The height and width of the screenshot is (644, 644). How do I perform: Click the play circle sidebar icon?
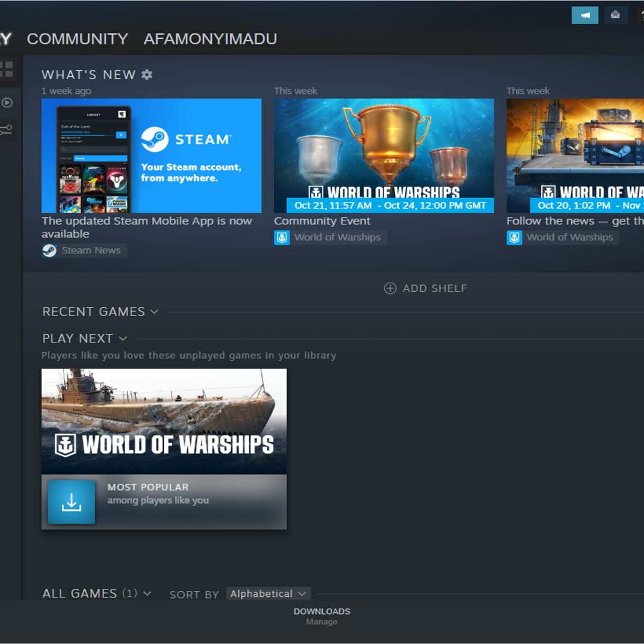coord(7,102)
